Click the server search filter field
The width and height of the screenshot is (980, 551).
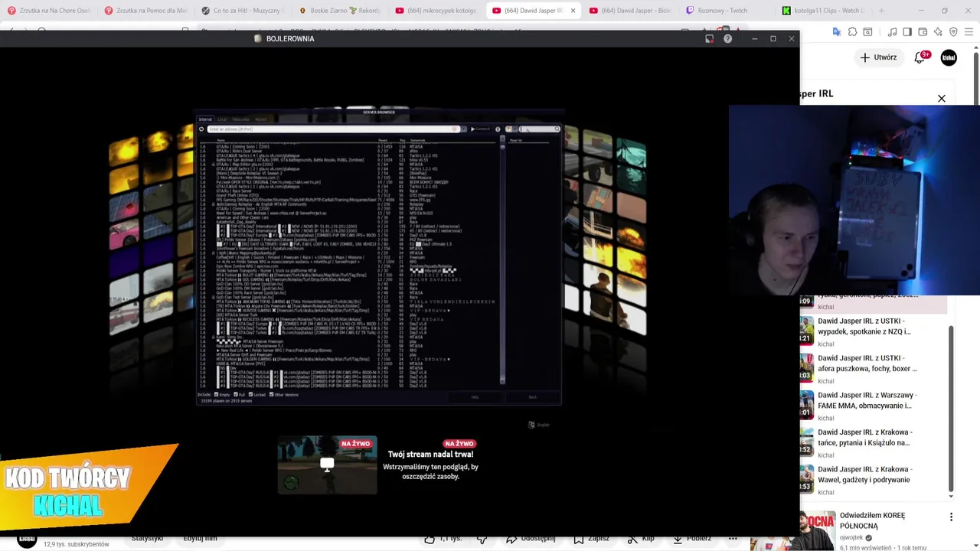click(540, 129)
